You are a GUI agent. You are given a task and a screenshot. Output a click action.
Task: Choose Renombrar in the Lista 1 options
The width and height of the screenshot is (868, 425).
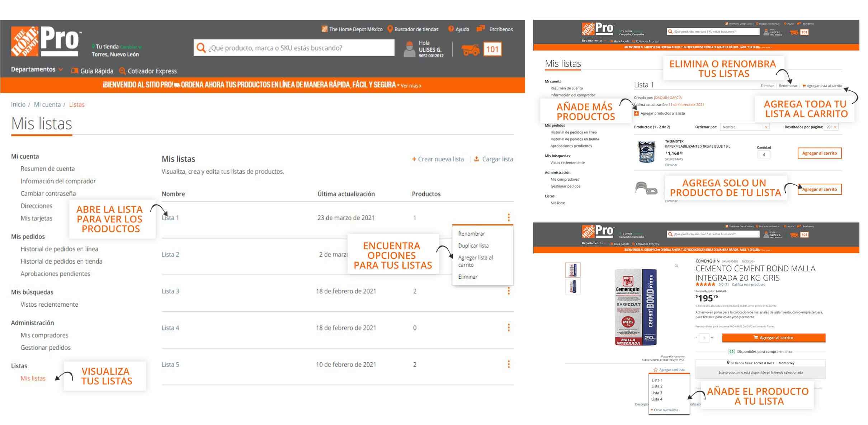(788, 85)
